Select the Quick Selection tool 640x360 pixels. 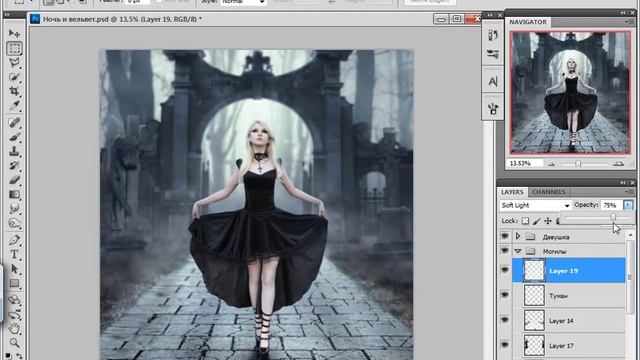point(14,77)
